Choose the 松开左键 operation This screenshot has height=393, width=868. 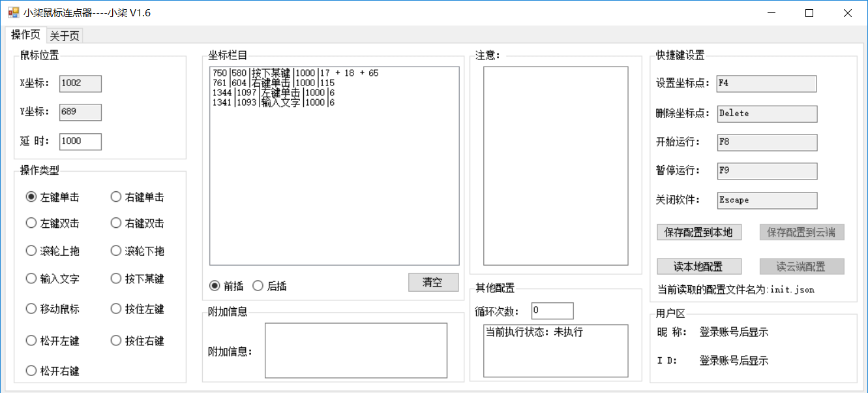coord(31,340)
